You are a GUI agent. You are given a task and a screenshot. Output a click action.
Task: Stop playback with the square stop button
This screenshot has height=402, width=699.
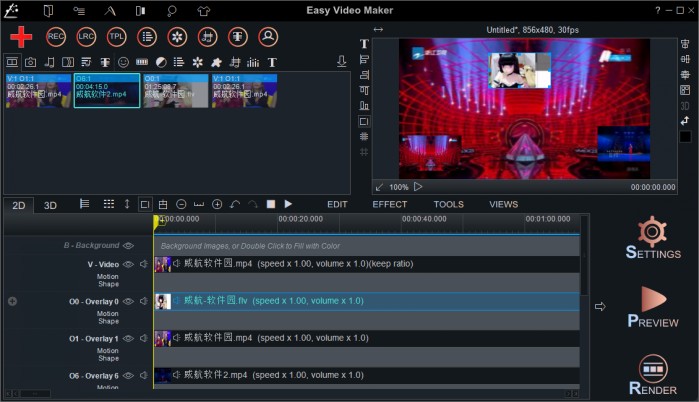pos(271,204)
